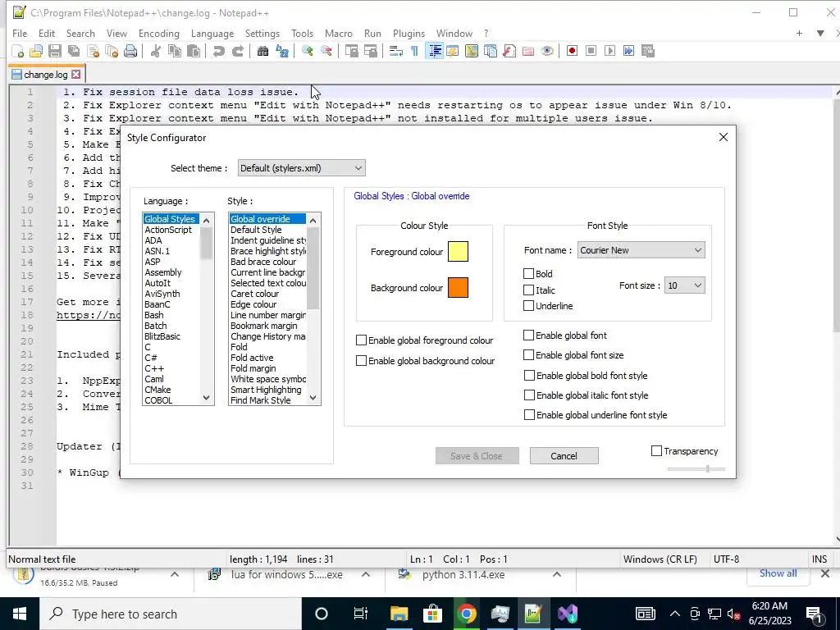Tick Enable global underline font style
Screen dimensions: 840x630
[x=529, y=415]
